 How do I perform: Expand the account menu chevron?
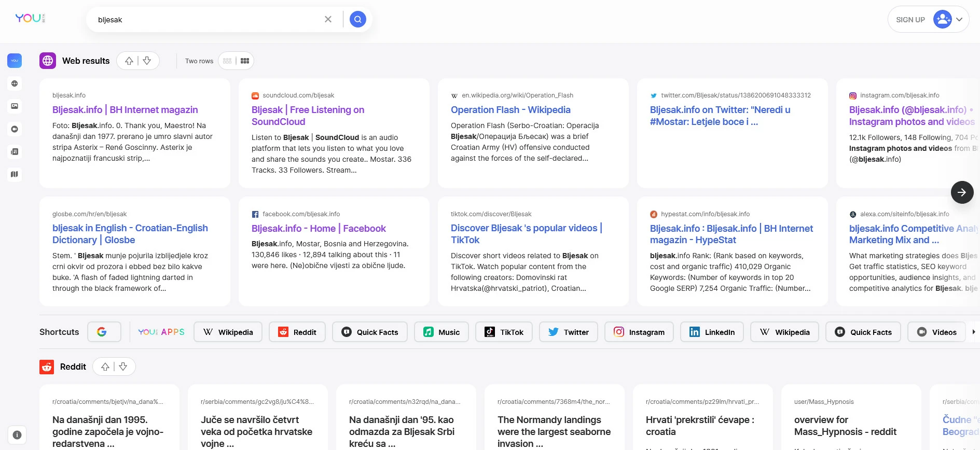tap(959, 20)
